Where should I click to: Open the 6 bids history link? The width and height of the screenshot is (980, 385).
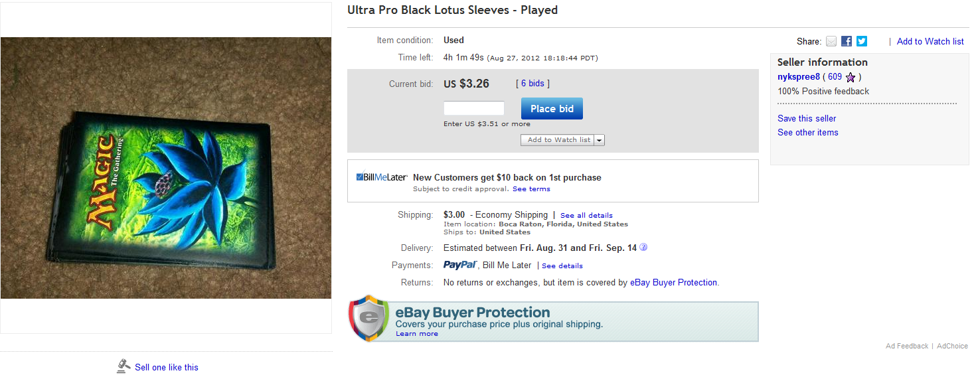532,84
